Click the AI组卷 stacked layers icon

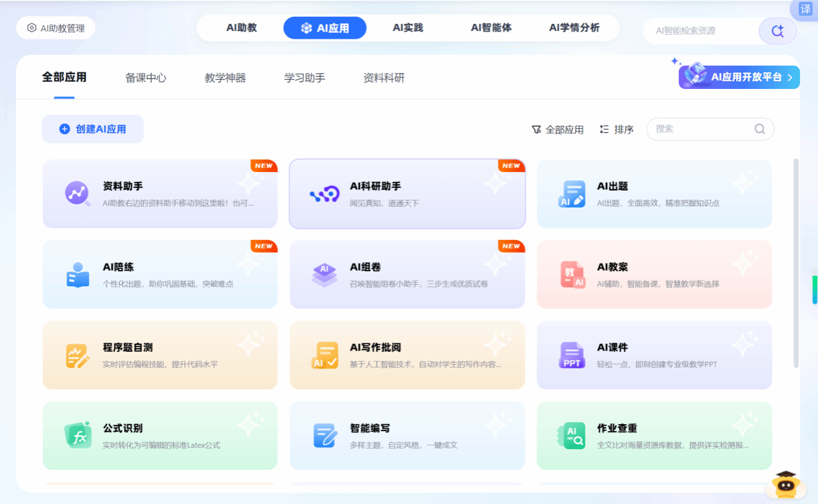(324, 275)
